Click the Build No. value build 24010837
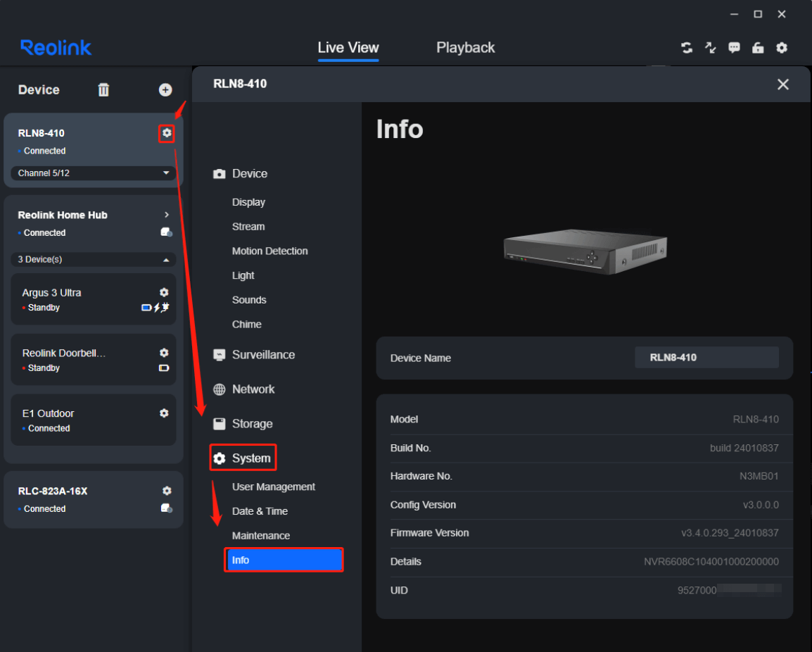 tap(744, 448)
